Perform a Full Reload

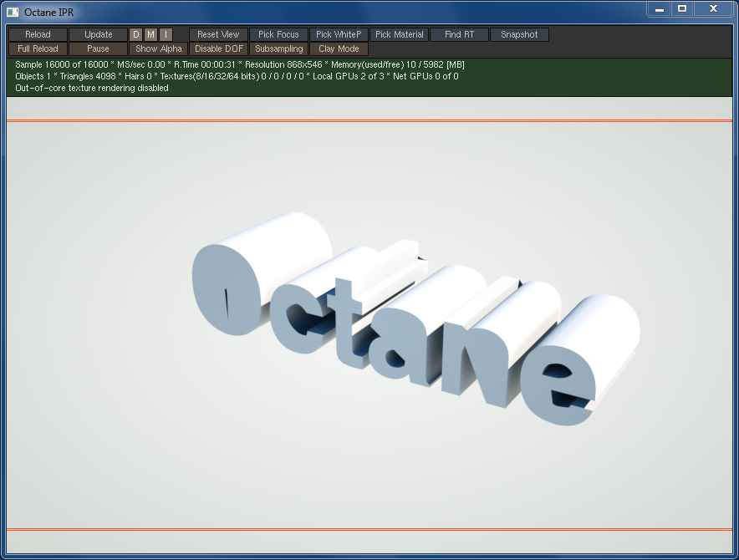(x=38, y=48)
